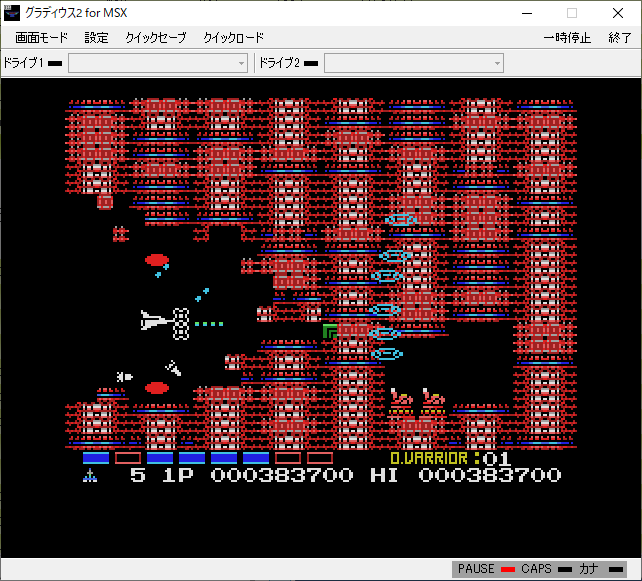Click the カナ indicator lamp in status bar
Viewport: 642px width, 581px height.
(x=616, y=569)
